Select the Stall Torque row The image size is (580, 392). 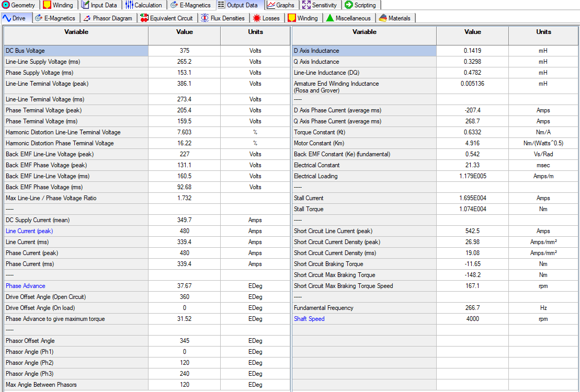tap(435, 209)
